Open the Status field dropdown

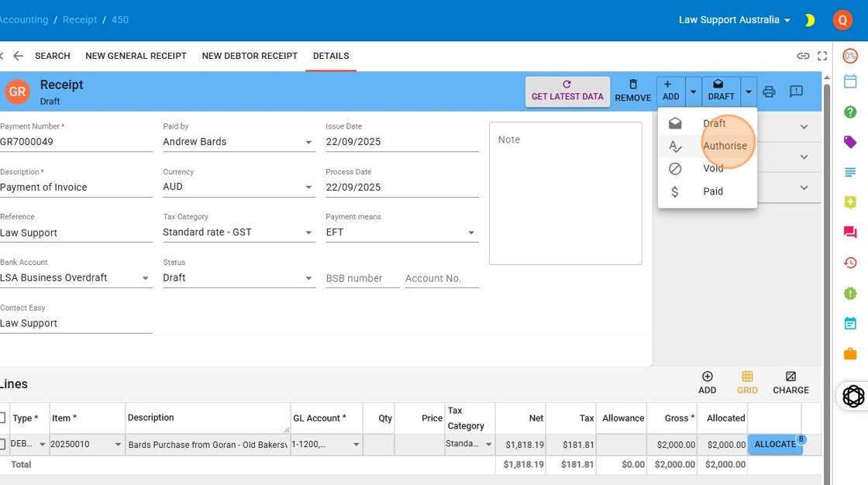(239, 278)
